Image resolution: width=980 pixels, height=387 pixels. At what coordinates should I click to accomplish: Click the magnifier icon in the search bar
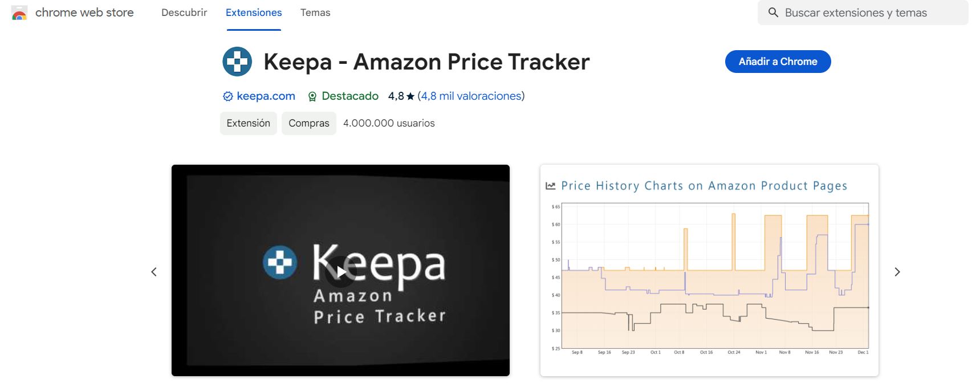(772, 12)
